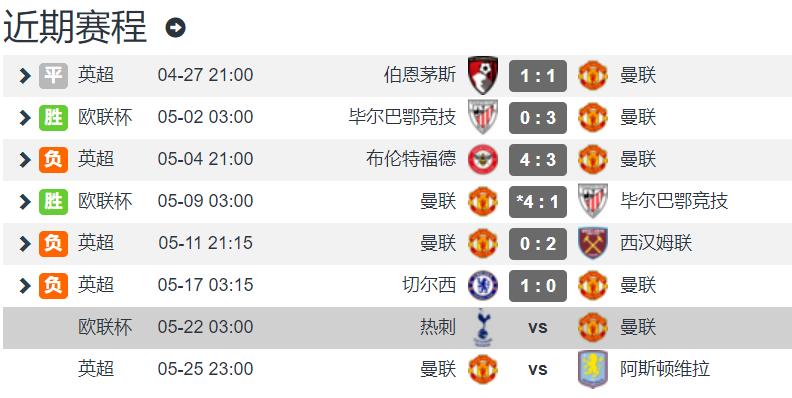Image resolution: width=792 pixels, height=398 pixels.
Task: Click the Bournemouth club crest
Action: 483,75
